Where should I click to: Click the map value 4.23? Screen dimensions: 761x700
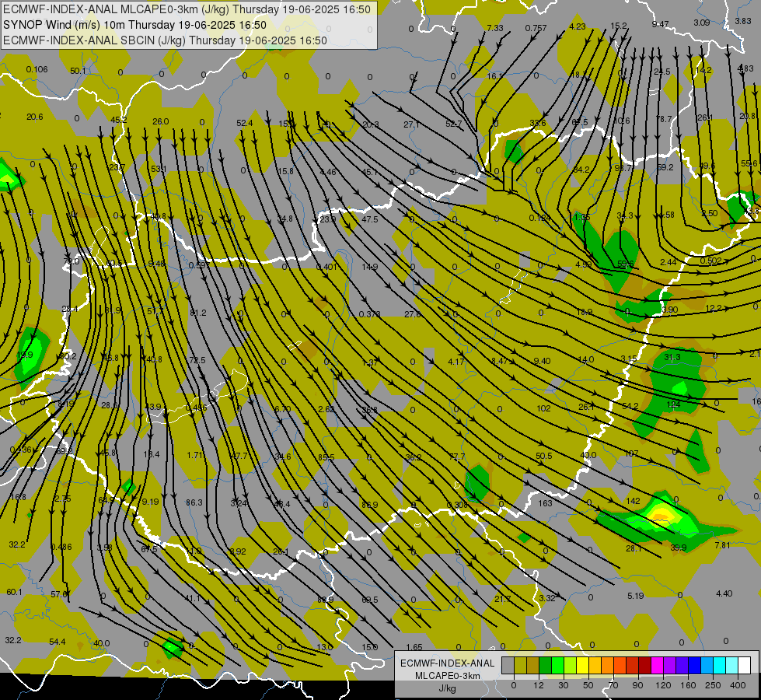tap(578, 26)
